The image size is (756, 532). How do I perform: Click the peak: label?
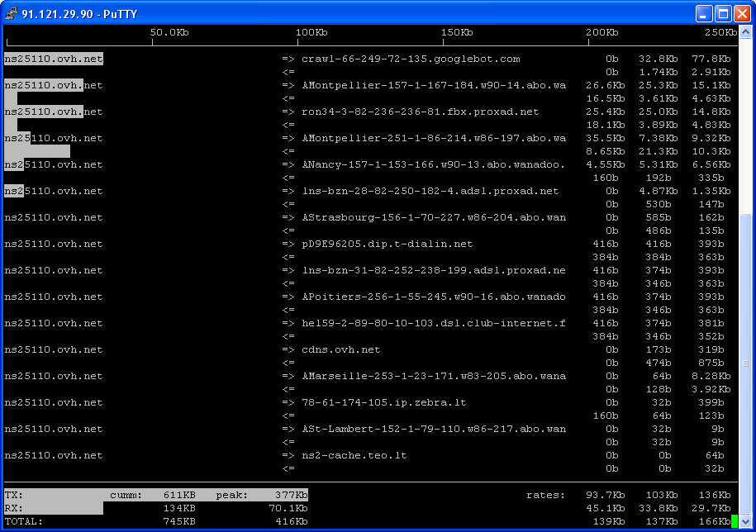[x=232, y=496]
